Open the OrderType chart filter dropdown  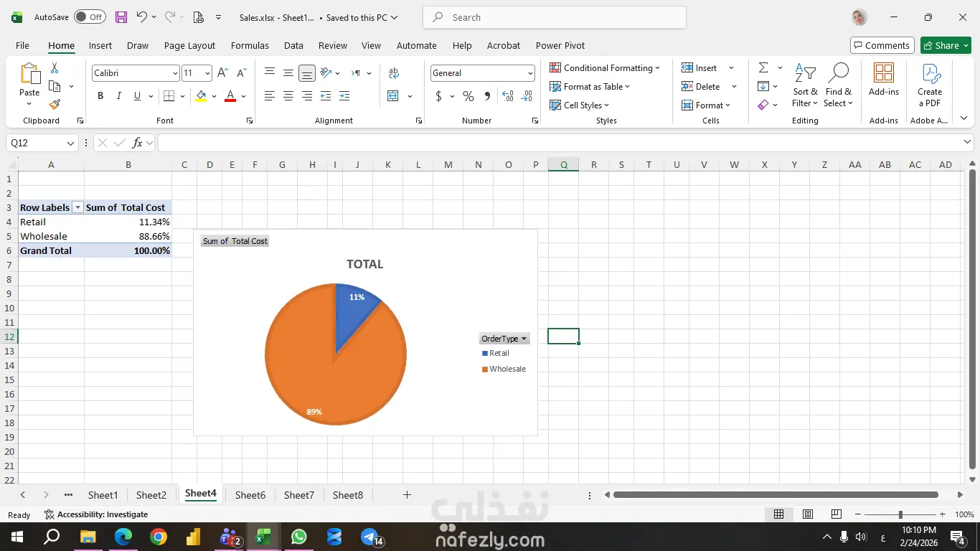[504, 339]
